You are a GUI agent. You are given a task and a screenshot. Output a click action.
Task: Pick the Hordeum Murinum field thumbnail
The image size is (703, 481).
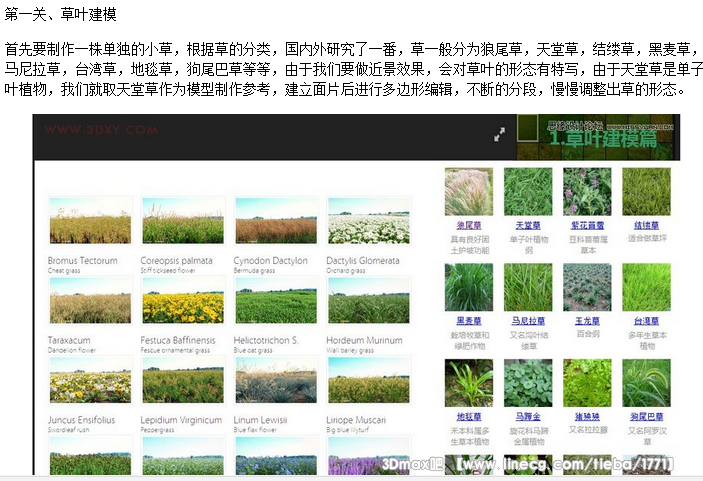pyautogui.click(x=369, y=300)
